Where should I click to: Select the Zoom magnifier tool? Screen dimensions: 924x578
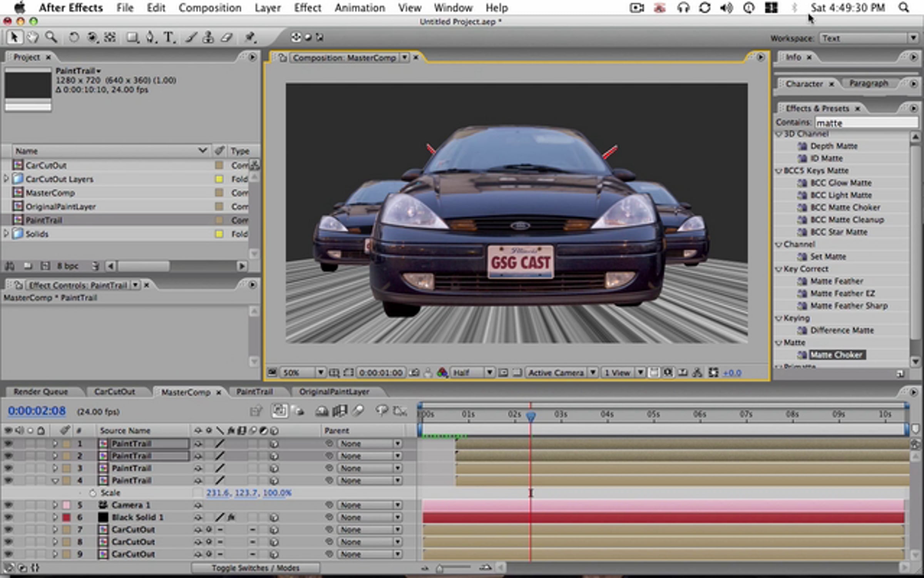(51, 37)
